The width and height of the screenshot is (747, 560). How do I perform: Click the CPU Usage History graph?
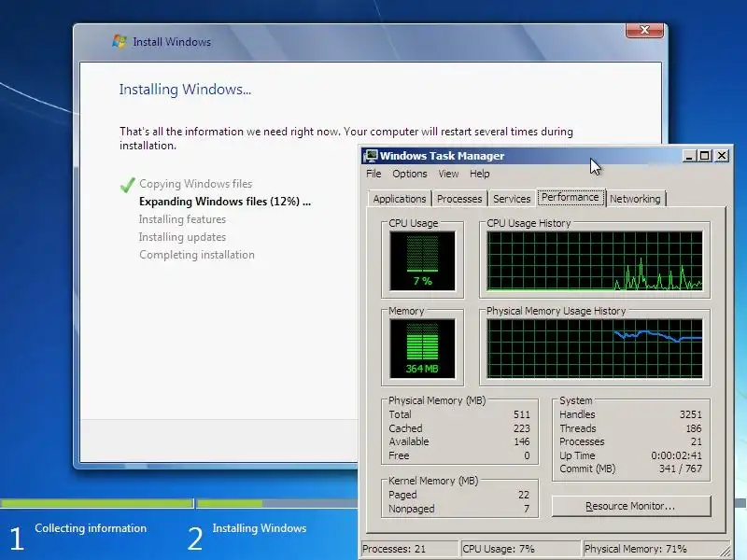595,261
